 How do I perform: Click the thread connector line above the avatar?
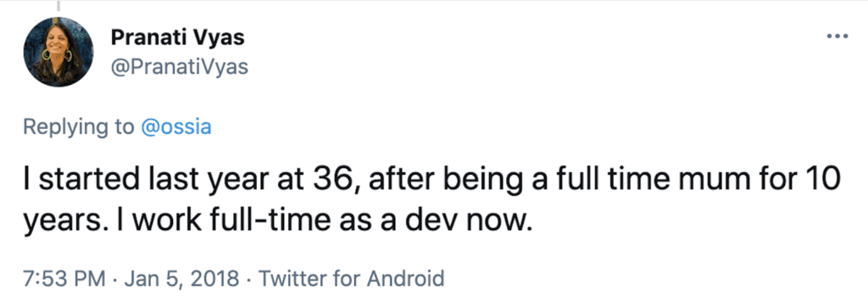click(x=58, y=6)
